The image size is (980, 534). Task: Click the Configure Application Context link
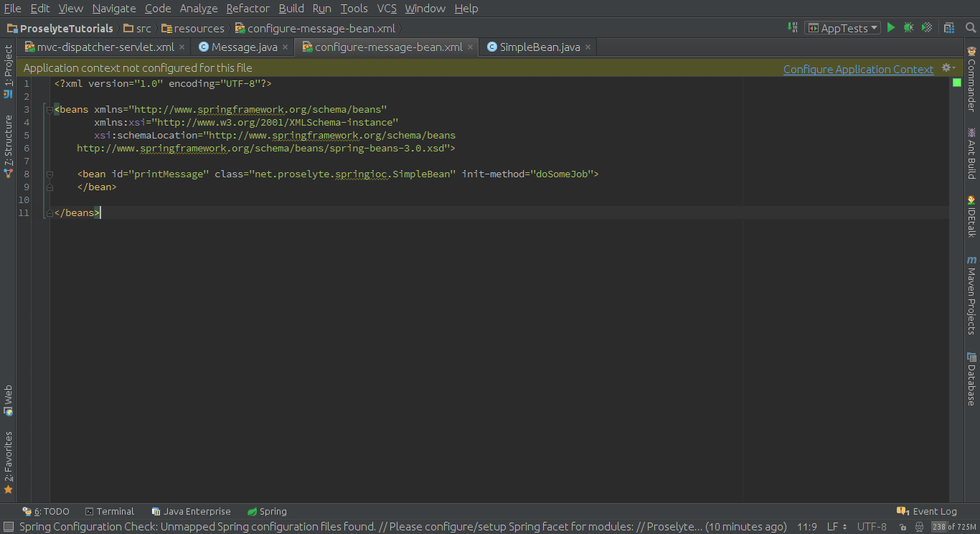(858, 69)
